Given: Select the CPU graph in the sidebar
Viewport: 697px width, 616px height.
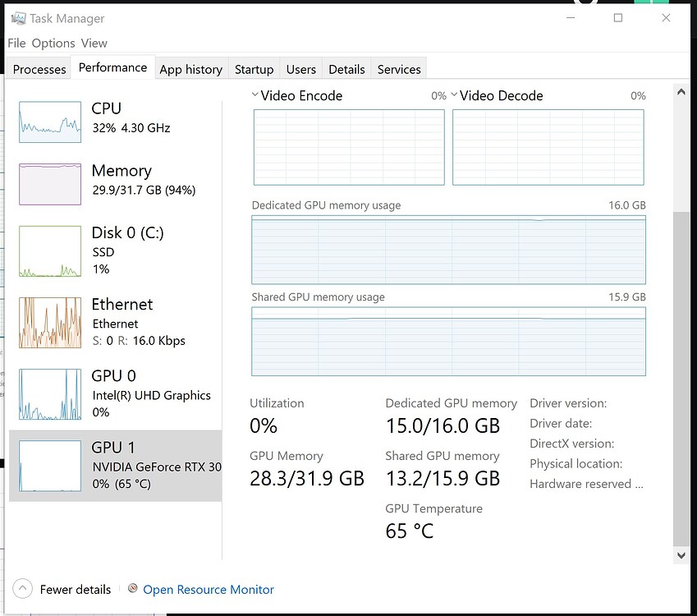Looking at the screenshot, I should [x=49, y=122].
